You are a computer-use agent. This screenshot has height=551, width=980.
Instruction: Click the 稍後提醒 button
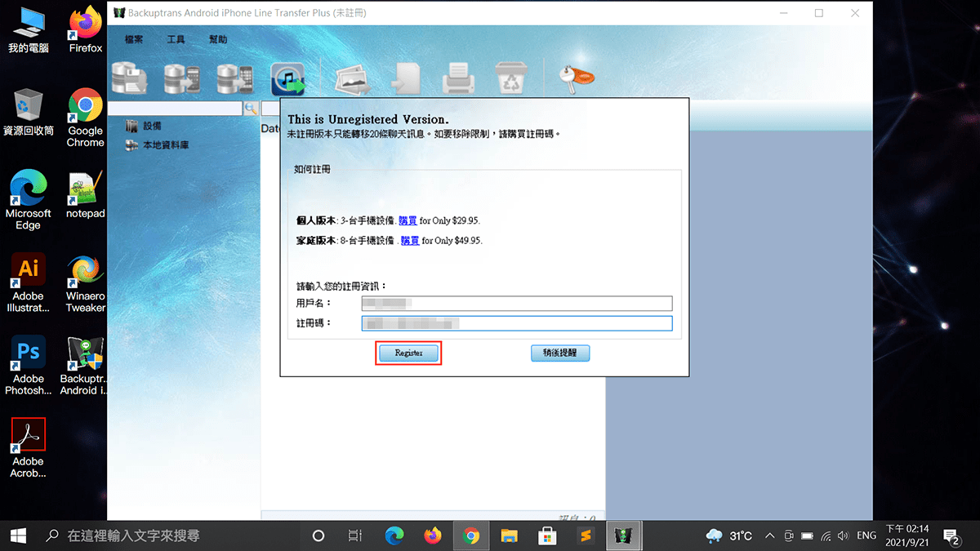pos(559,353)
